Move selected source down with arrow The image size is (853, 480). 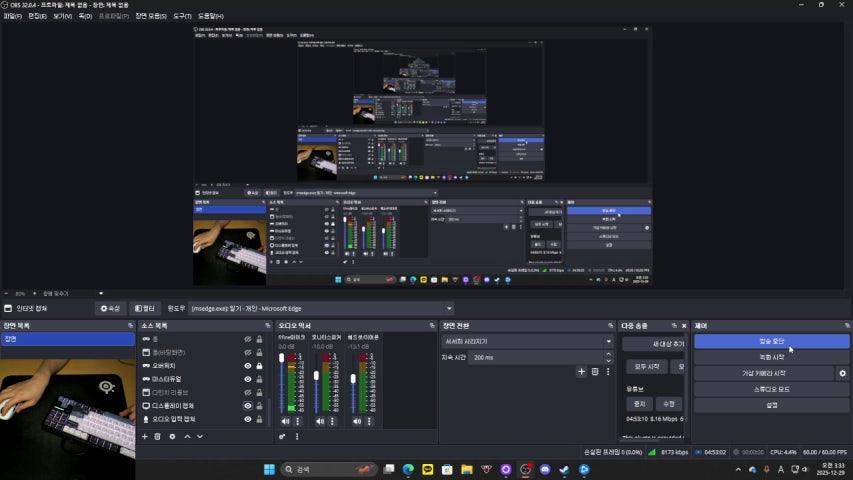199,436
